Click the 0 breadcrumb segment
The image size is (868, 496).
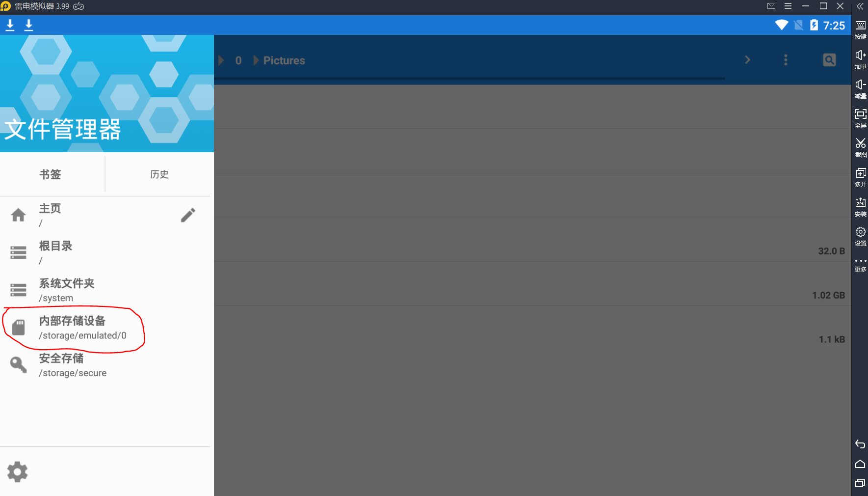[238, 60]
